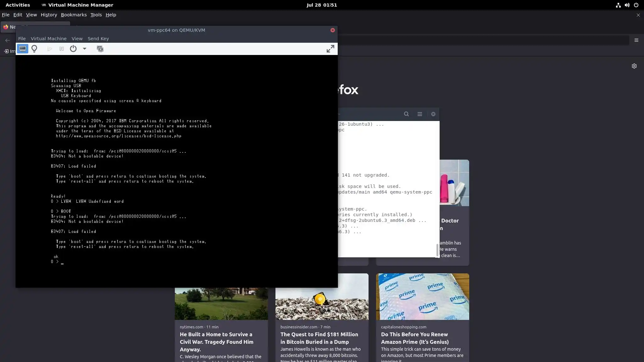Screen dimensions: 644x362
Task: Click the Activities button
Action: tap(18, 5)
